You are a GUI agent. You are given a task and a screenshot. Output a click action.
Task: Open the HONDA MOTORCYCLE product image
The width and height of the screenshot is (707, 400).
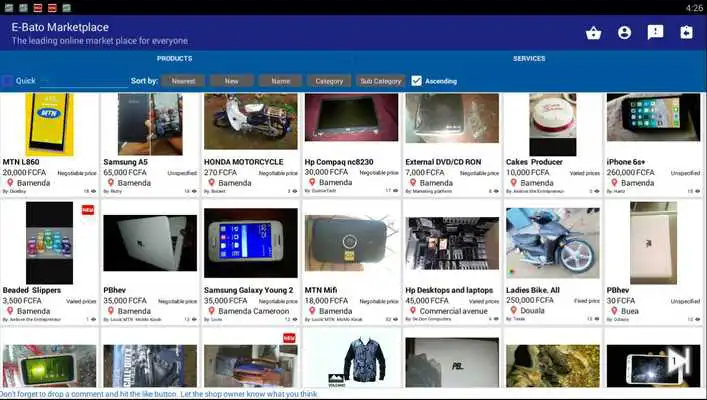[251, 121]
